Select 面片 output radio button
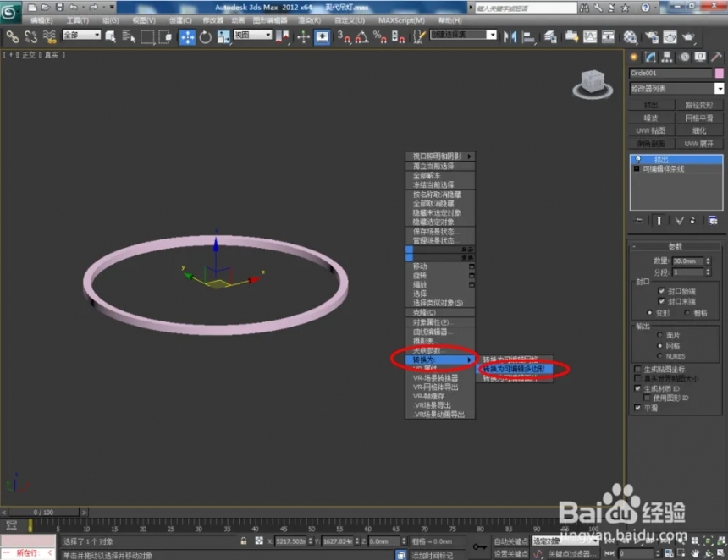728x560 pixels. point(659,335)
